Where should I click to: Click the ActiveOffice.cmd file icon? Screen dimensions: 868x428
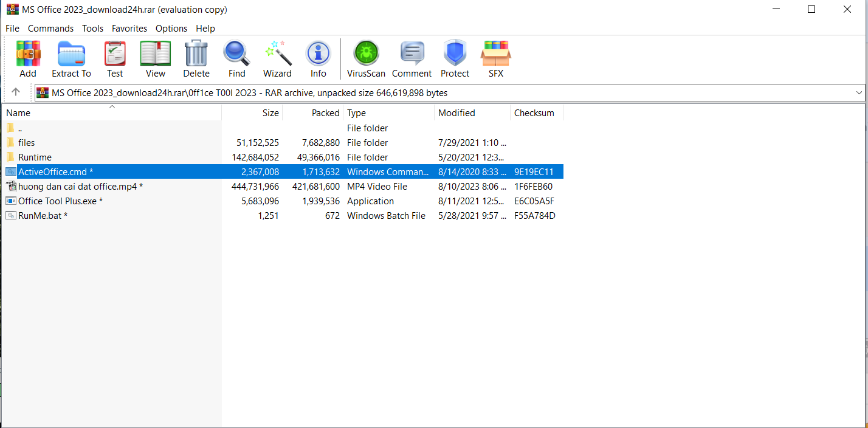point(11,171)
